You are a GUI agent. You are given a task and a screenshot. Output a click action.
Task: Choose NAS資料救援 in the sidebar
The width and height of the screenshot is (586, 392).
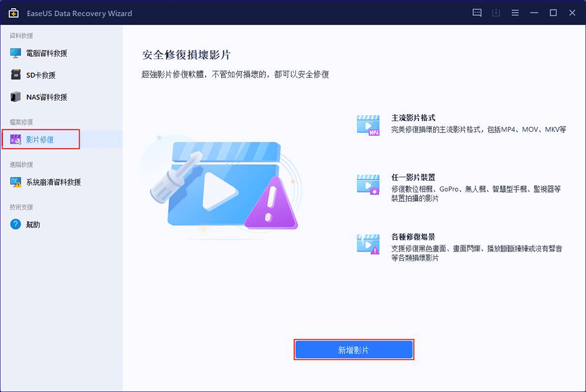coord(62,97)
